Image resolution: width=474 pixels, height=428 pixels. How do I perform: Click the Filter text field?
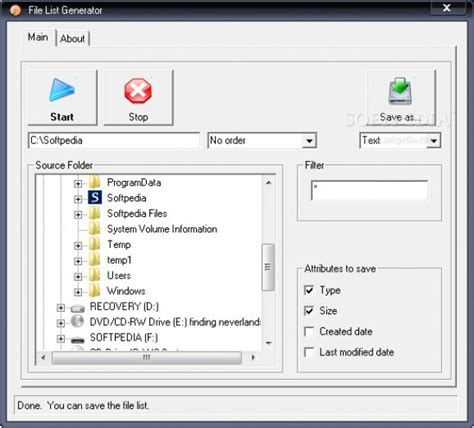tap(369, 190)
